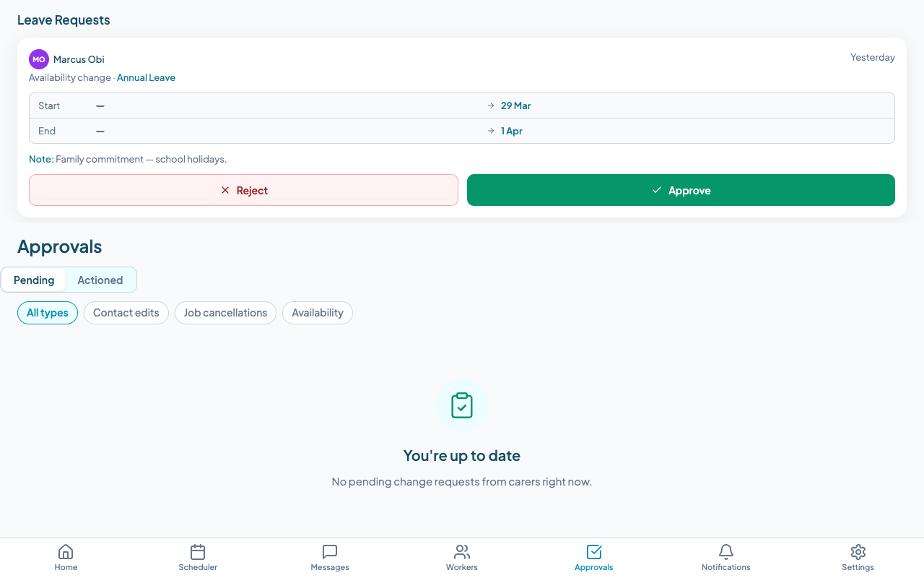Toggle the Job cancellations filter
The height and width of the screenshot is (578, 924).
(x=225, y=313)
